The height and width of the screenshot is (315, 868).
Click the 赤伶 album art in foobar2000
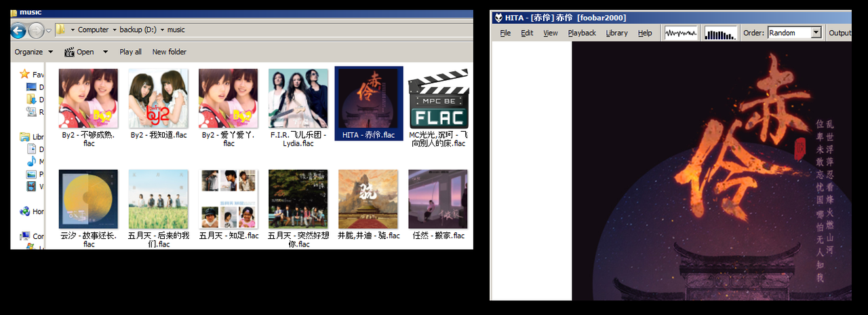[x=711, y=170]
